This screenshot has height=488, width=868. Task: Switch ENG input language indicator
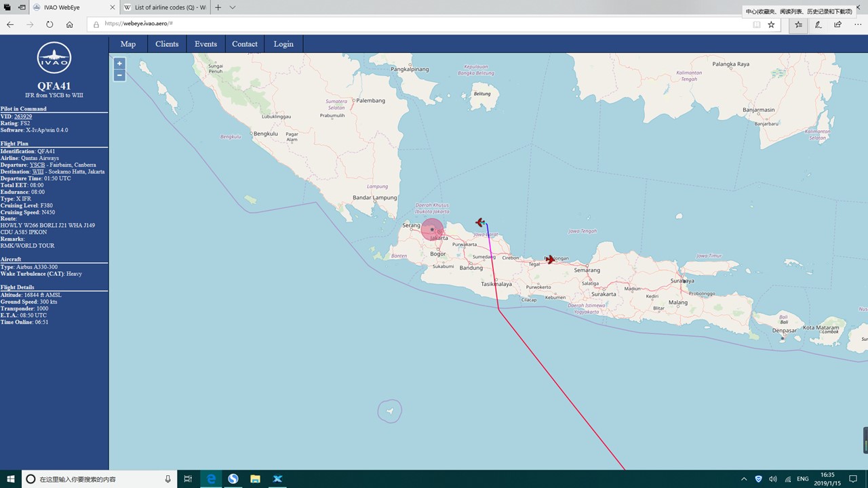tap(803, 479)
